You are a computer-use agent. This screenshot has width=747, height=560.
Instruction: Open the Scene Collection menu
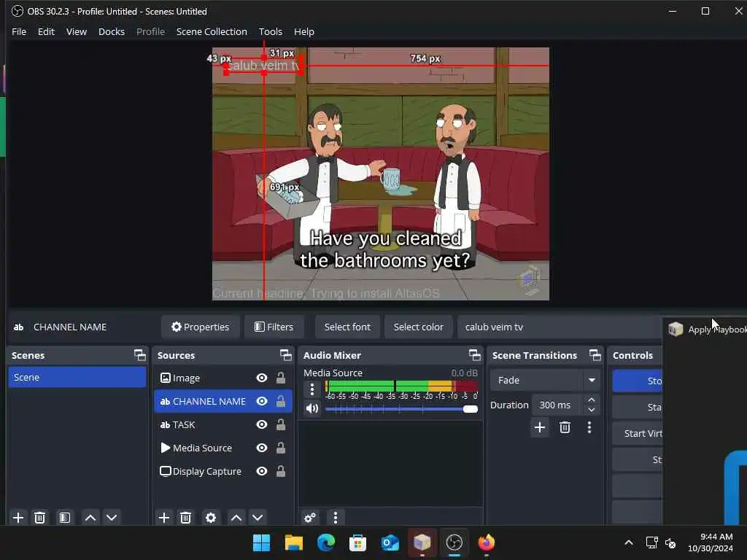click(x=212, y=32)
